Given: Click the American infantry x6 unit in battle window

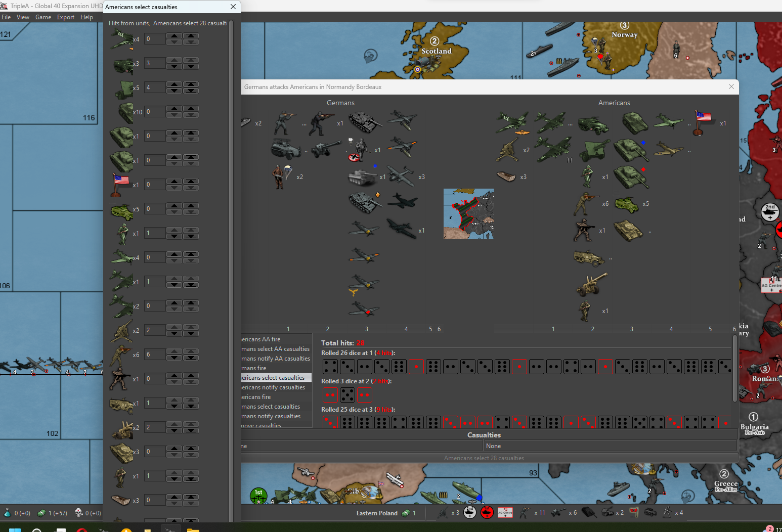Looking at the screenshot, I should [x=586, y=203].
